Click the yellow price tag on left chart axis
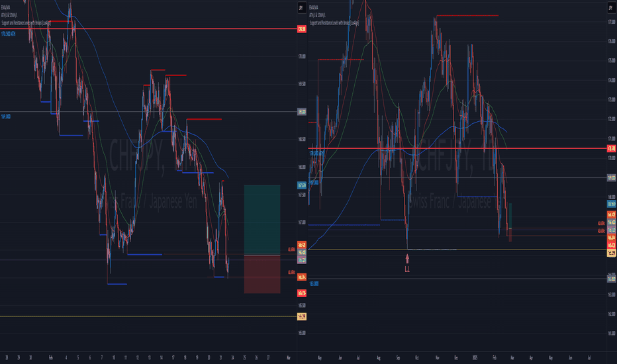 [x=302, y=316]
